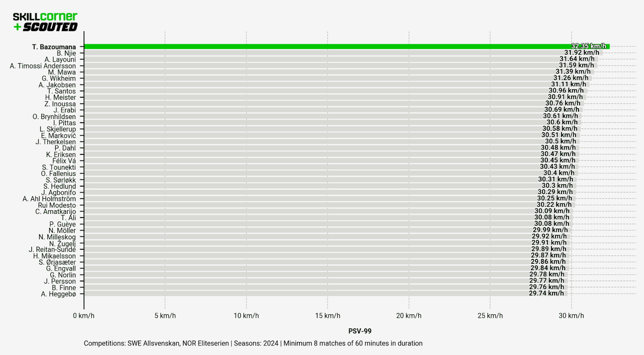This screenshot has width=644, height=355.
Task: Select the I. Pittas player label
Action: [64, 123]
